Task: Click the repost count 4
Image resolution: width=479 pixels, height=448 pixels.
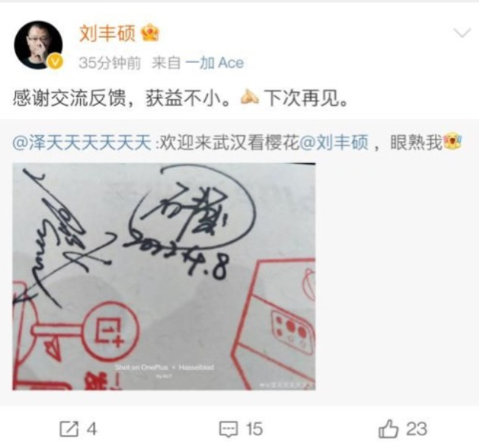Action: point(92,429)
